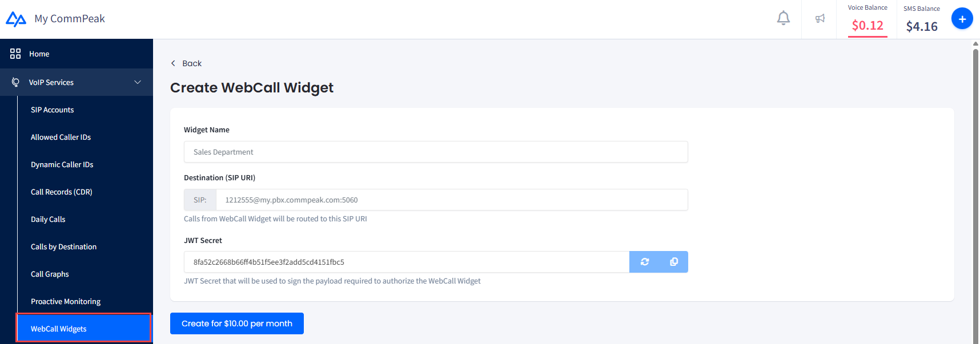The width and height of the screenshot is (980, 344).
Task: Open the notifications bell icon
Action: (783, 18)
